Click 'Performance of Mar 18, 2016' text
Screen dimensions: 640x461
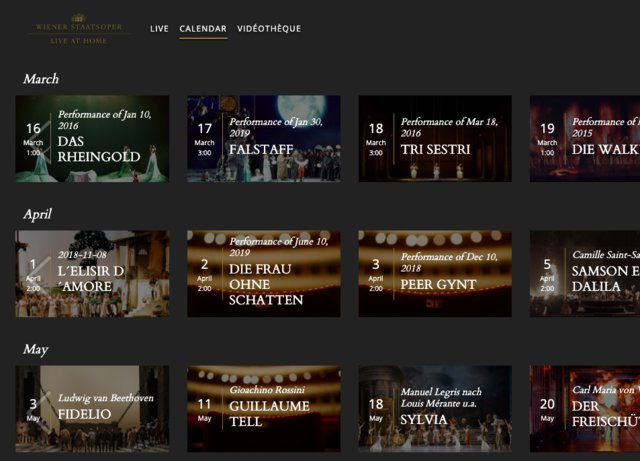point(449,127)
